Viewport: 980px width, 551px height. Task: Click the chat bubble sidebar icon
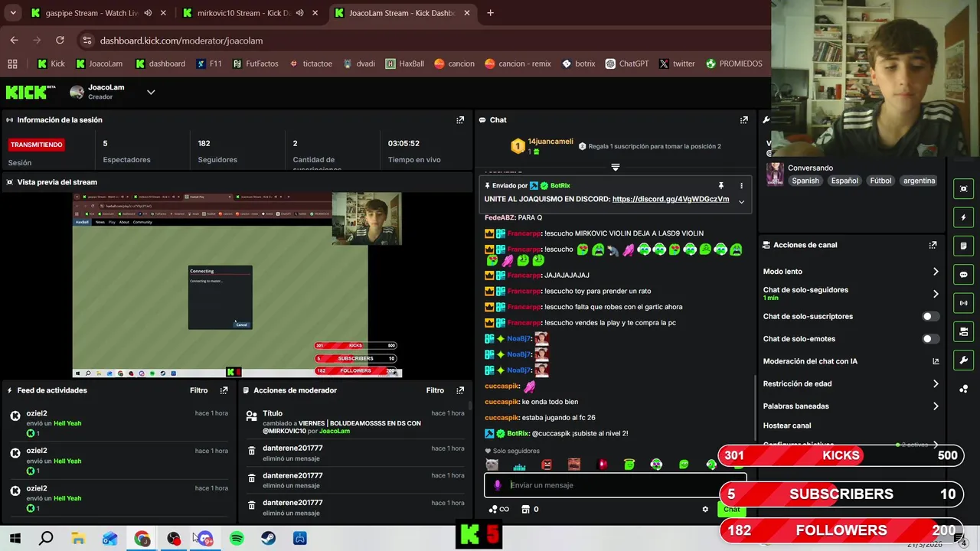[x=963, y=275]
